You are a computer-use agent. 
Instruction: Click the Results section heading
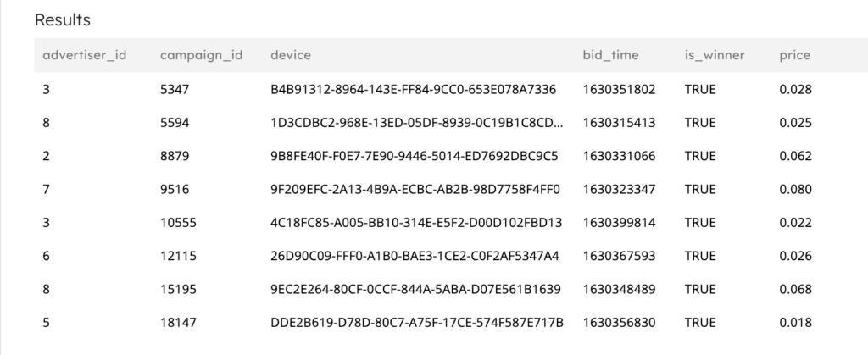pyautogui.click(x=62, y=19)
